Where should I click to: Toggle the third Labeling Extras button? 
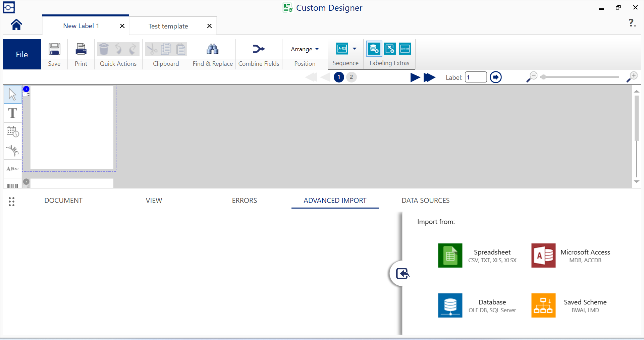point(405,49)
